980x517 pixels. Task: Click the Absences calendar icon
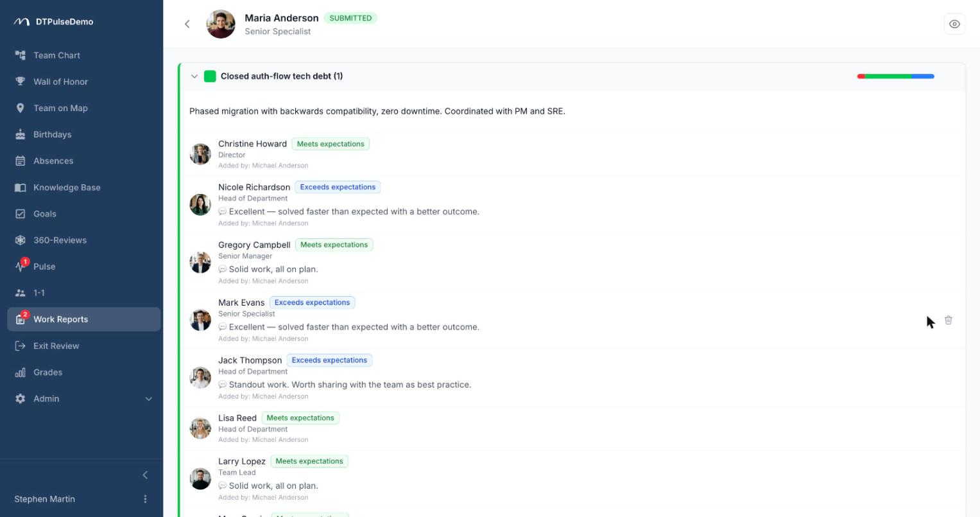tap(21, 161)
